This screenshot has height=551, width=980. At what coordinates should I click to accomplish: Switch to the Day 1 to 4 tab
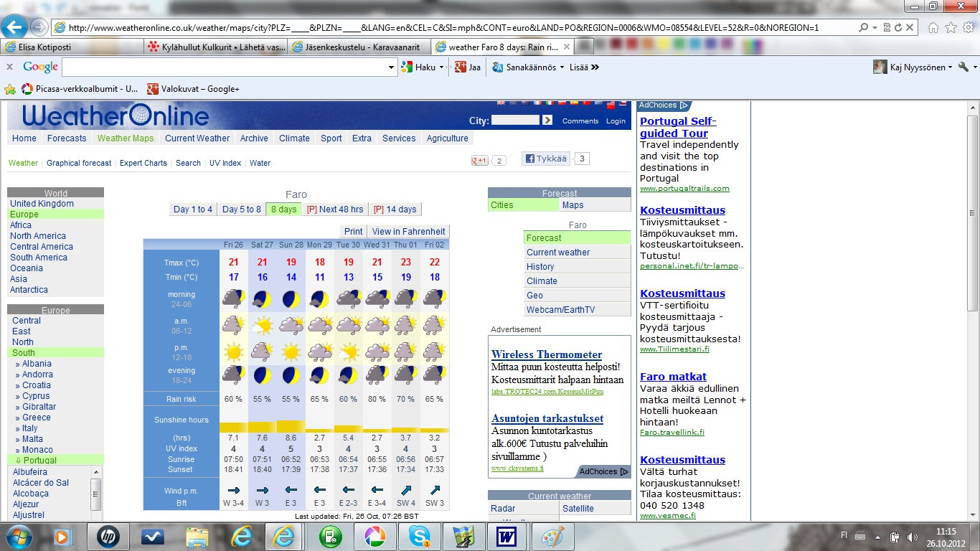point(193,209)
